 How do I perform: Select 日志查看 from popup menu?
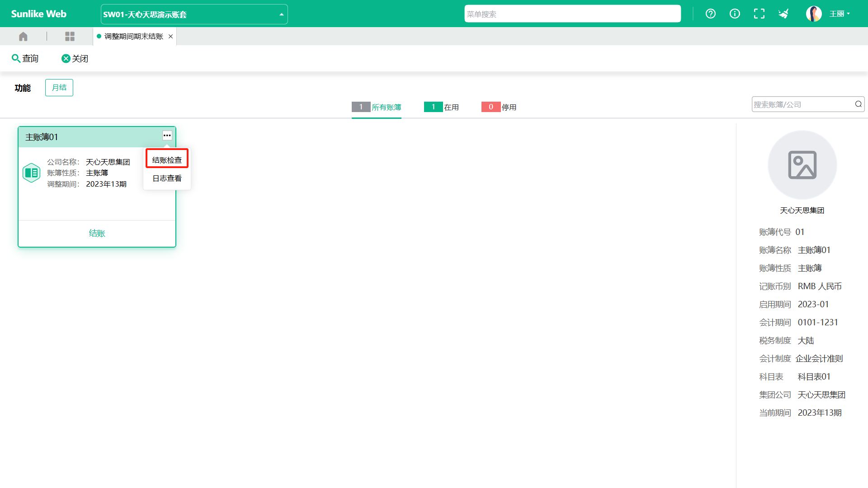pyautogui.click(x=167, y=178)
